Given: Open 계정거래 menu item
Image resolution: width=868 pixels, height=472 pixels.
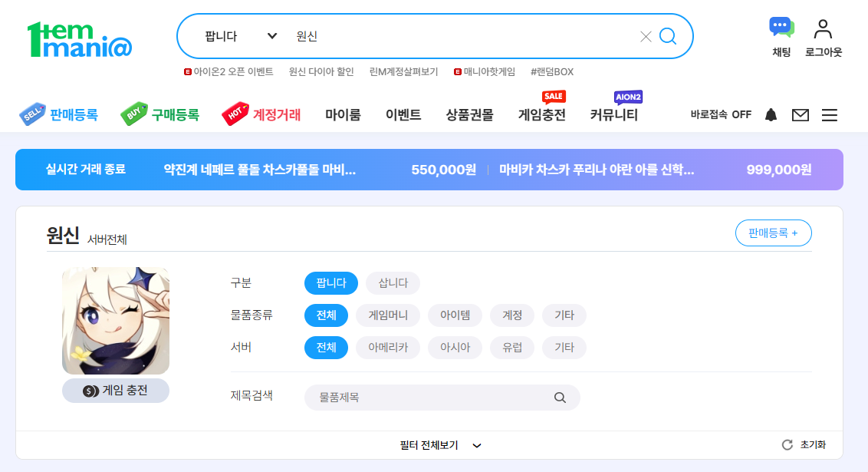Looking at the screenshot, I should click(x=277, y=114).
